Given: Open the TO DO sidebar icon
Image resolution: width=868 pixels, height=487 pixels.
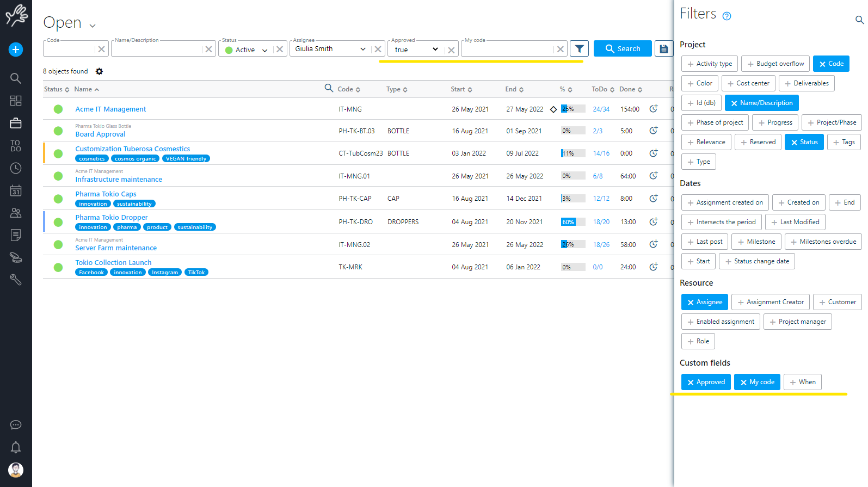Looking at the screenshot, I should click(16, 146).
